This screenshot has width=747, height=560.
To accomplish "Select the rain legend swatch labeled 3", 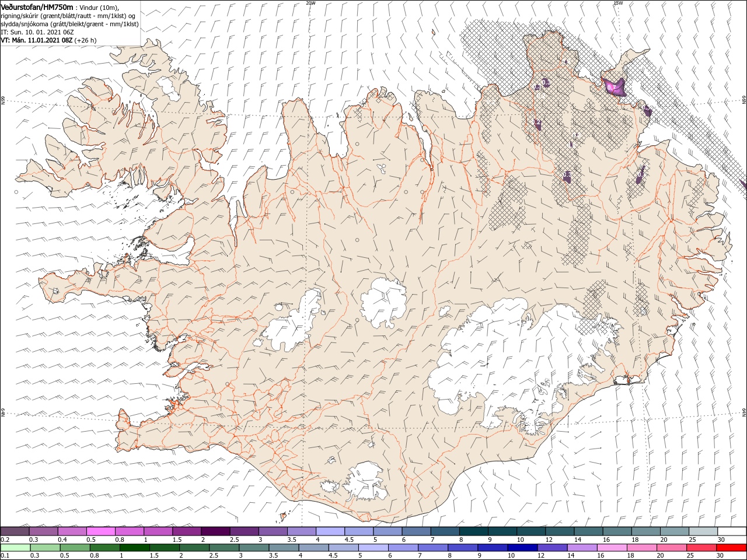I will tap(254, 548).
